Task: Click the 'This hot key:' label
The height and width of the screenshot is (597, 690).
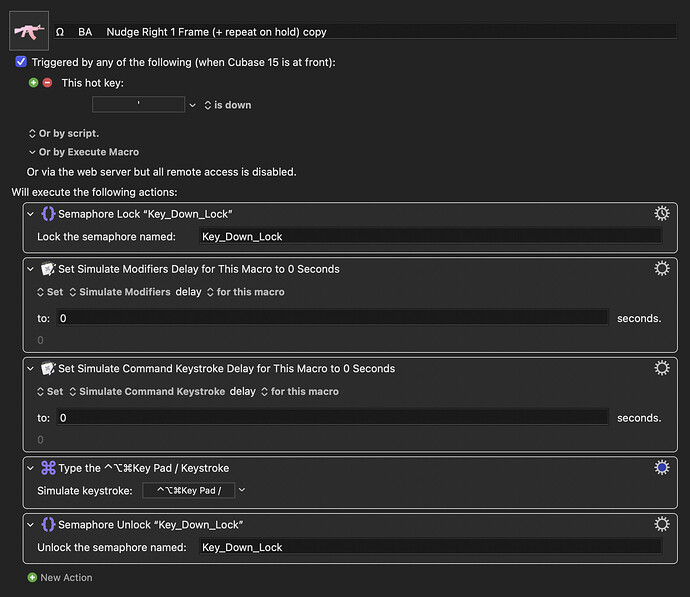Action: 92,83
